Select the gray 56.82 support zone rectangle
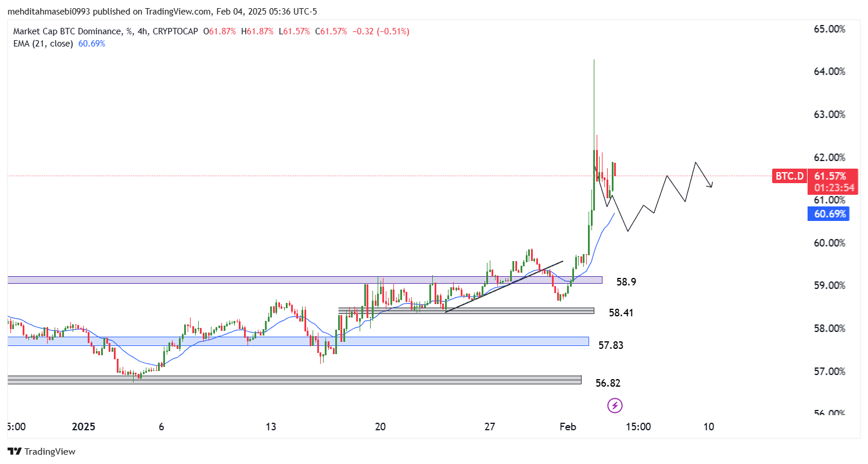Viewport: 868px width, 464px height. point(295,380)
